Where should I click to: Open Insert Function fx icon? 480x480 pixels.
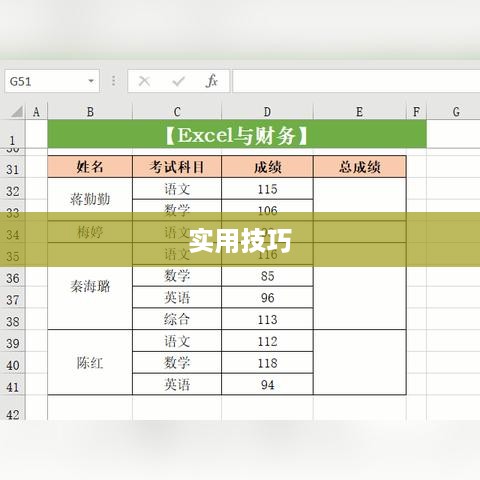click(212, 81)
